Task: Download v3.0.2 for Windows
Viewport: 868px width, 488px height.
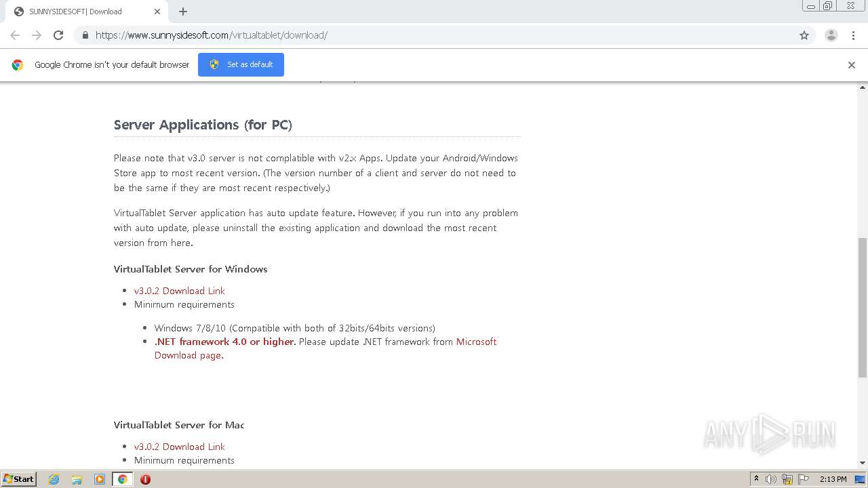Action: tap(180, 291)
